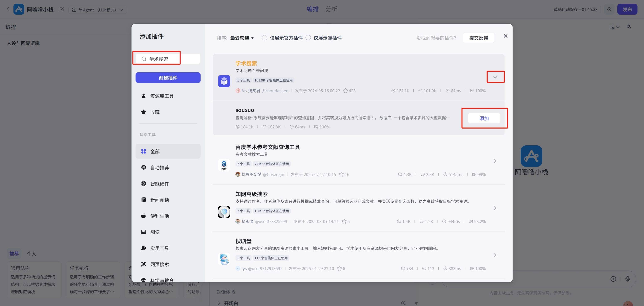Click the microphone icon in chat input
Image resolution: width=644 pixels, height=306 pixels.
click(x=628, y=279)
